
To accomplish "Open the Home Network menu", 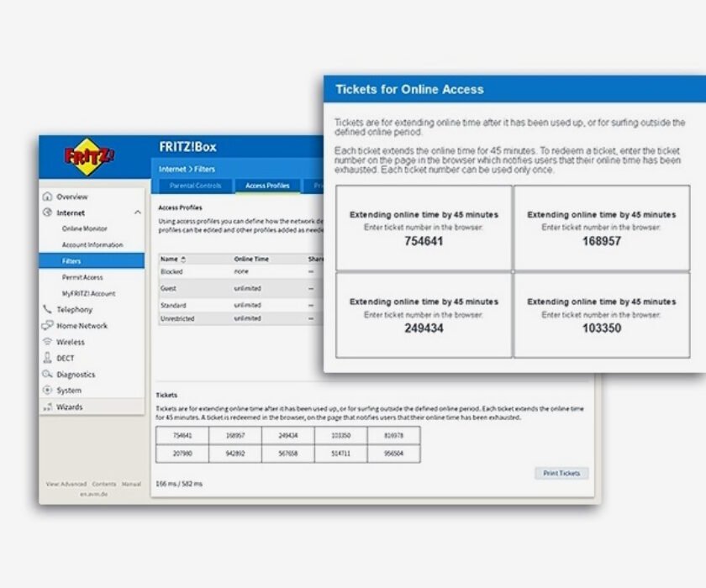I will tap(82, 325).
